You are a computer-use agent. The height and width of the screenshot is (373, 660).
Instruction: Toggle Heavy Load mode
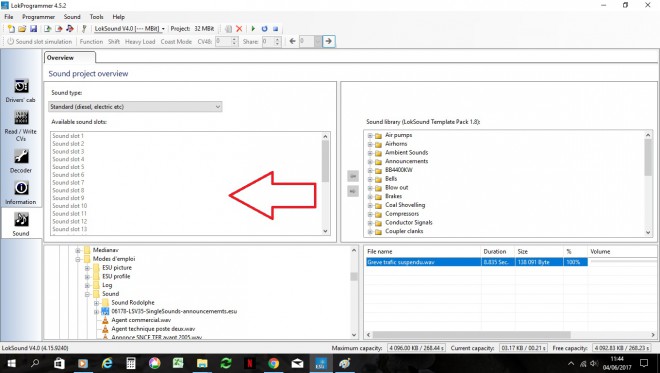pyautogui.click(x=140, y=42)
